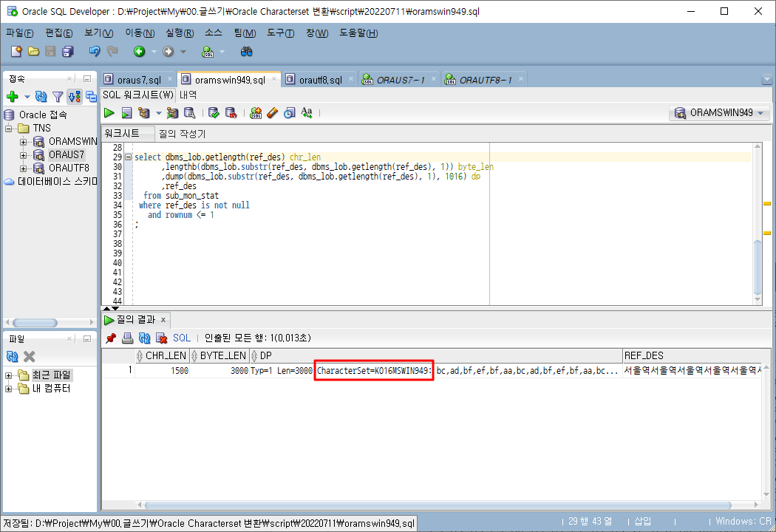
Task: Expand the 최근 파일 folder
Action: (x=8, y=375)
